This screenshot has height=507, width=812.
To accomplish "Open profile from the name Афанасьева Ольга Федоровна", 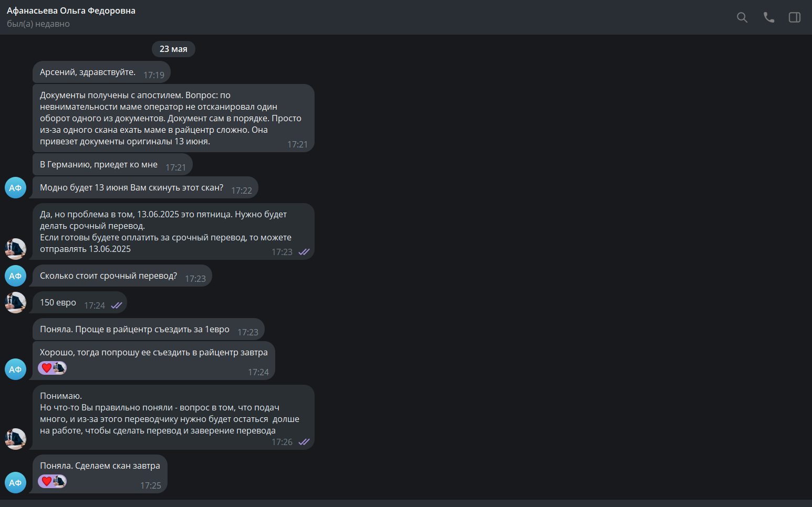I will point(71,10).
